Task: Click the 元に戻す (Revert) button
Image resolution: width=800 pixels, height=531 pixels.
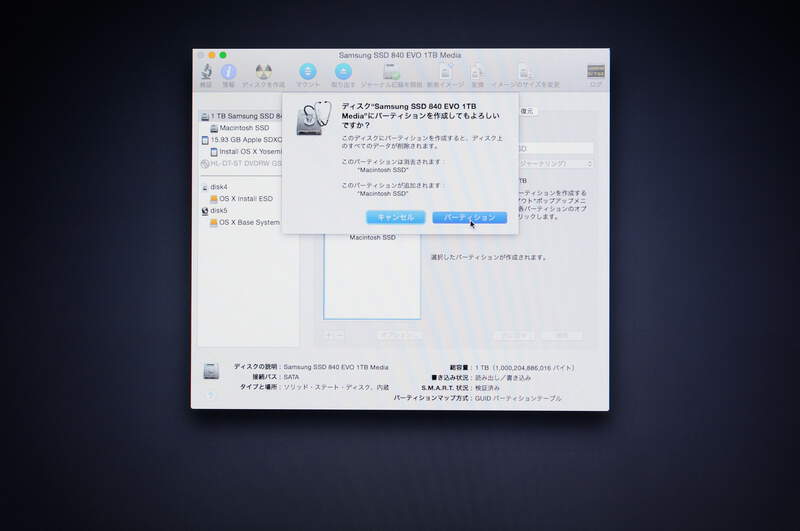Action: pyautogui.click(x=514, y=336)
